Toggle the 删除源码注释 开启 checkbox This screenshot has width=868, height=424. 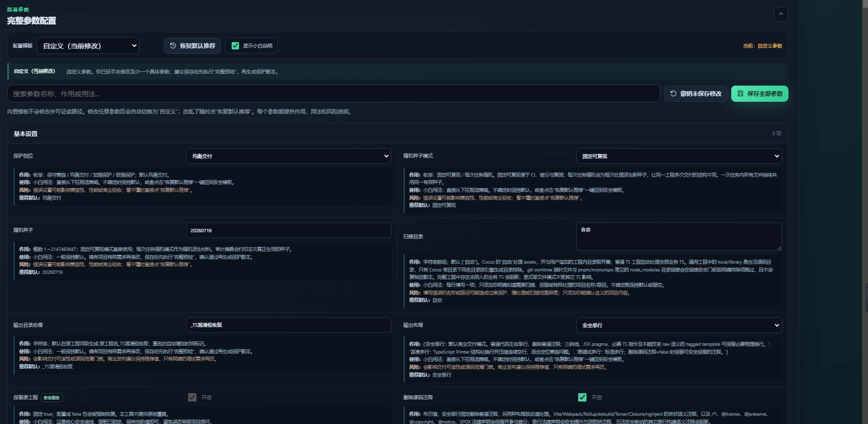click(582, 397)
